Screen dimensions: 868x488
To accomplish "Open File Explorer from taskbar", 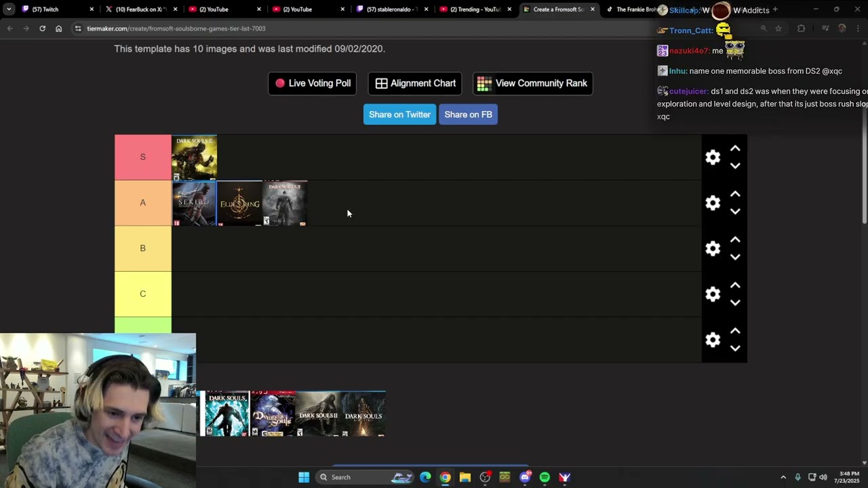I will point(465,477).
